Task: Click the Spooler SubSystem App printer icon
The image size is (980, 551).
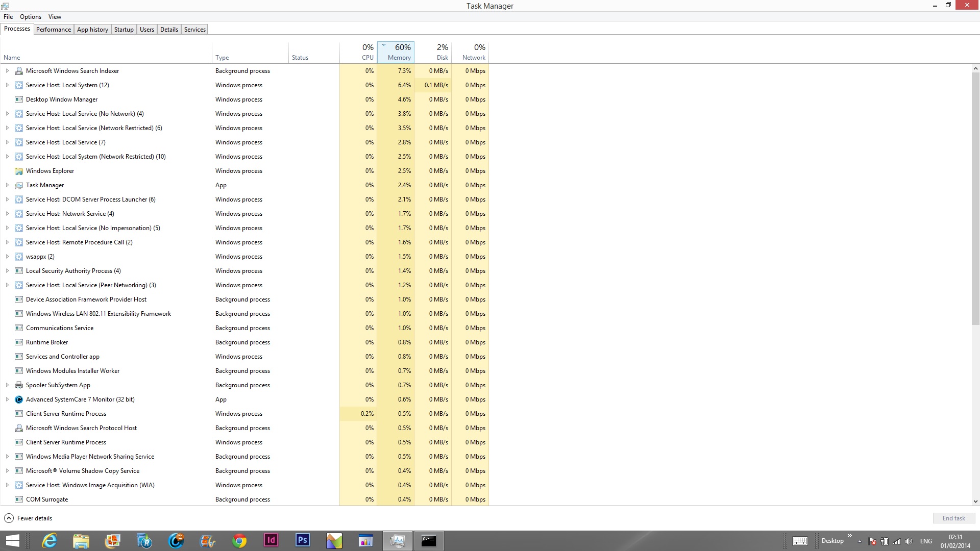Action: click(19, 385)
